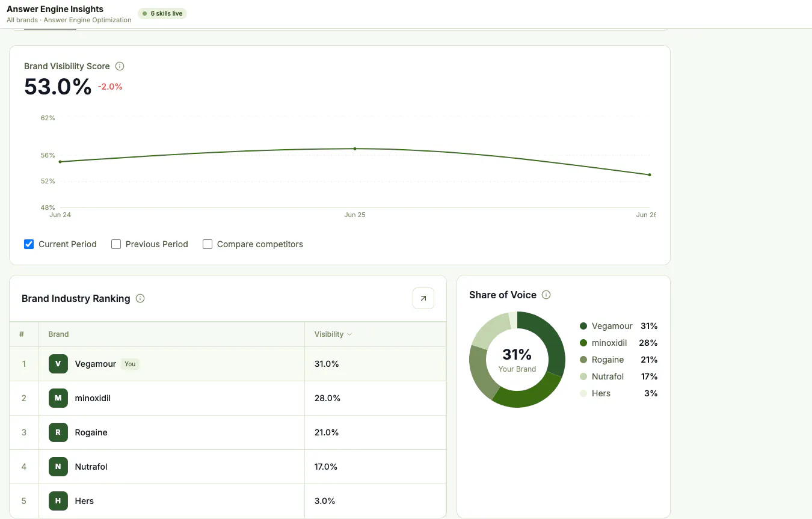Click the last data point on chart line
This screenshot has width=812, height=519.
[x=650, y=175]
